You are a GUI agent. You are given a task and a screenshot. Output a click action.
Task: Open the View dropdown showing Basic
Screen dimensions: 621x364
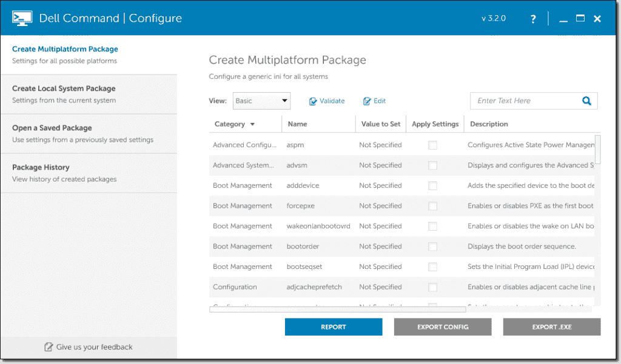pyautogui.click(x=261, y=101)
